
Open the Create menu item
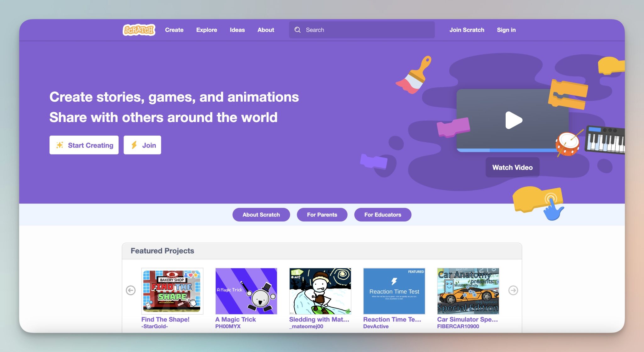tap(174, 30)
